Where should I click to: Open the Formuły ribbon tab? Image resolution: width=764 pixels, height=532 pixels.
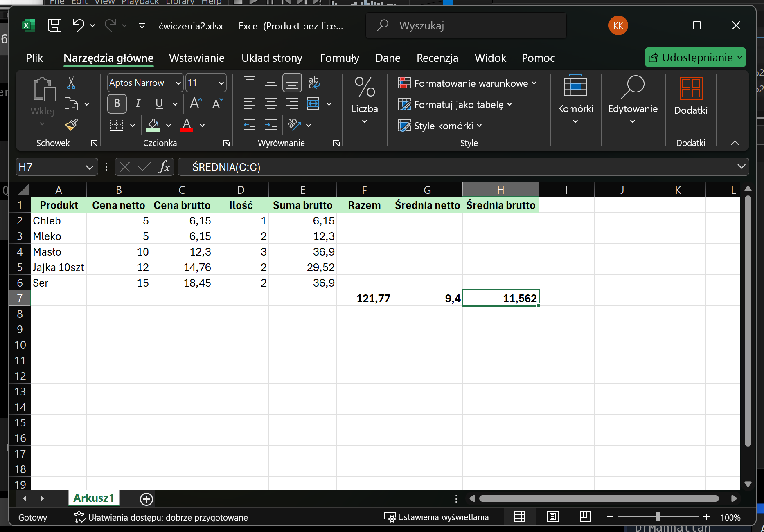coord(339,58)
